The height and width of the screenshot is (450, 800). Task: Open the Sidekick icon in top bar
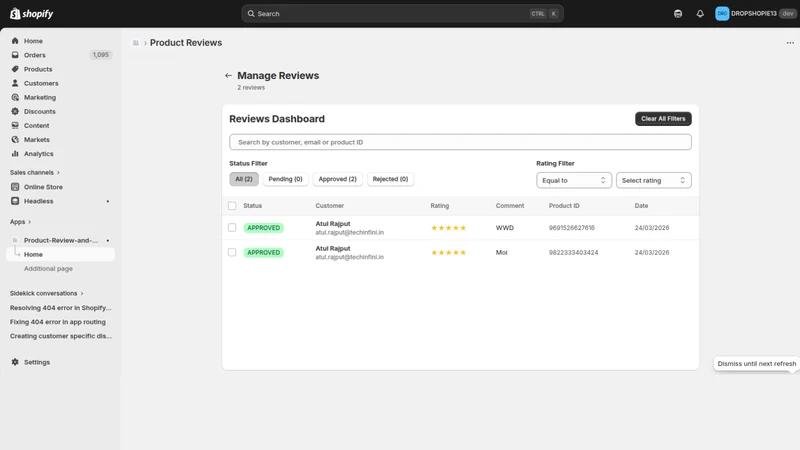(678, 14)
